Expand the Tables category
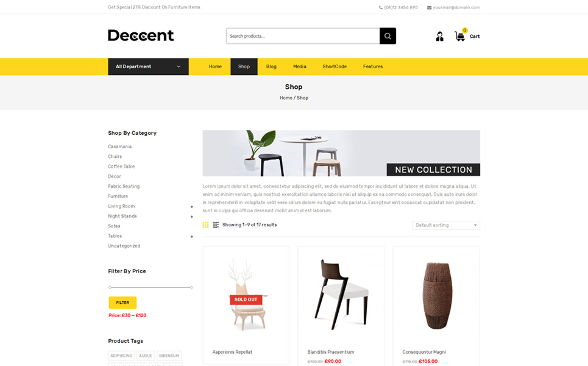Viewport: 588px width, 366px height. click(191, 237)
